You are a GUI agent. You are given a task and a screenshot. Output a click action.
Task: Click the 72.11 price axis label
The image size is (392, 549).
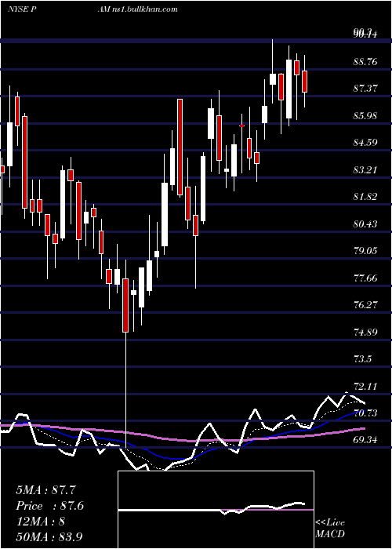(x=366, y=387)
